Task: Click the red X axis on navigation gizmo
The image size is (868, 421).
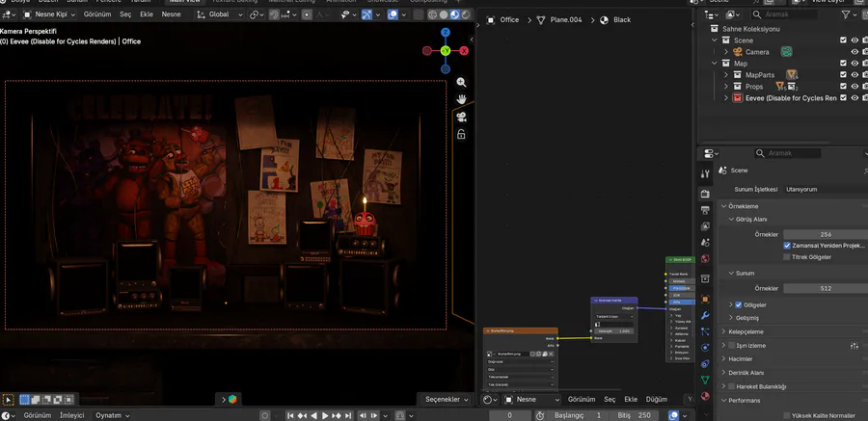Action: (464, 51)
